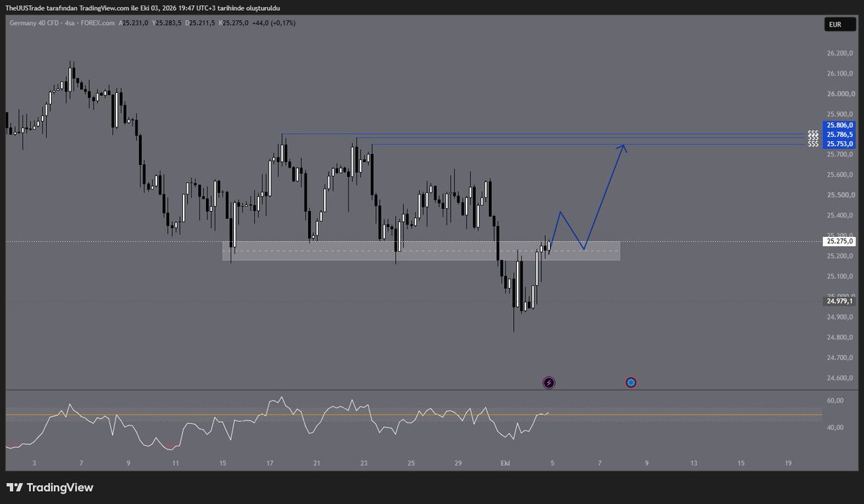Click the 23 date label on time axis
The height and width of the screenshot is (504, 864).
364,464
